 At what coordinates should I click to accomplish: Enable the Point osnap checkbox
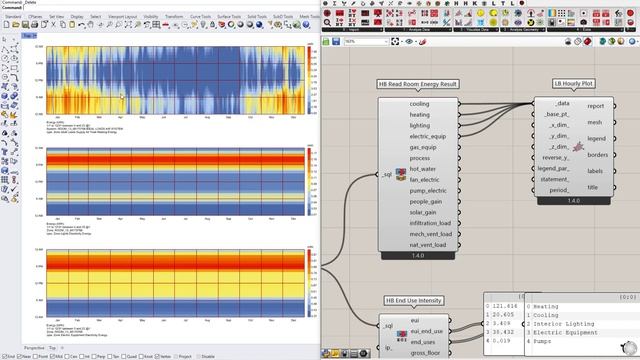(x=36, y=357)
